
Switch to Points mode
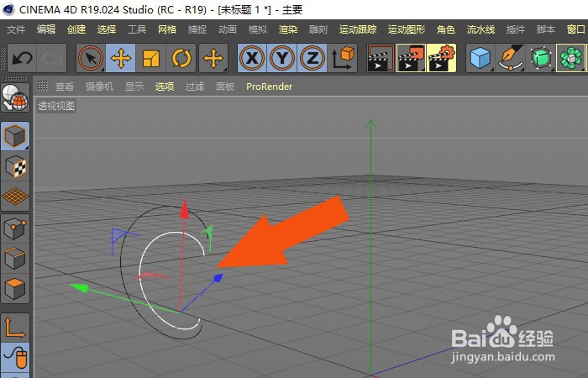tap(15, 228)
